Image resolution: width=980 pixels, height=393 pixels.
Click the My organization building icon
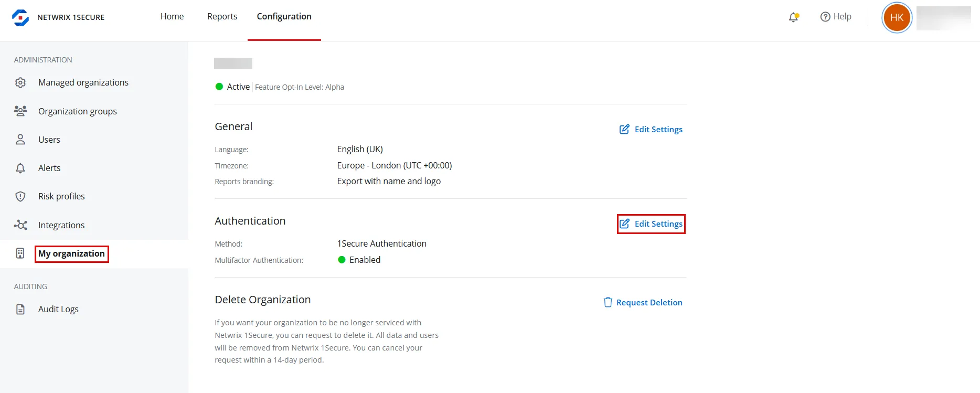tap(20, 253)
